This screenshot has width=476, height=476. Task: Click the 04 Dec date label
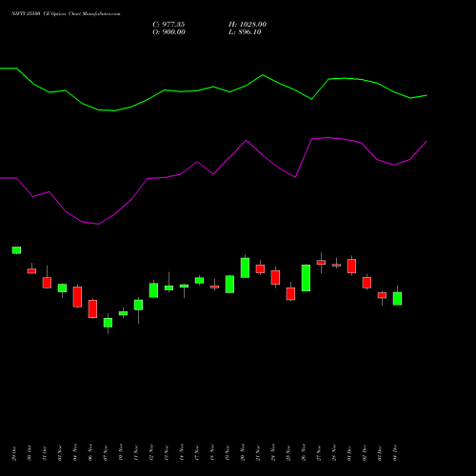pos(395,453)
